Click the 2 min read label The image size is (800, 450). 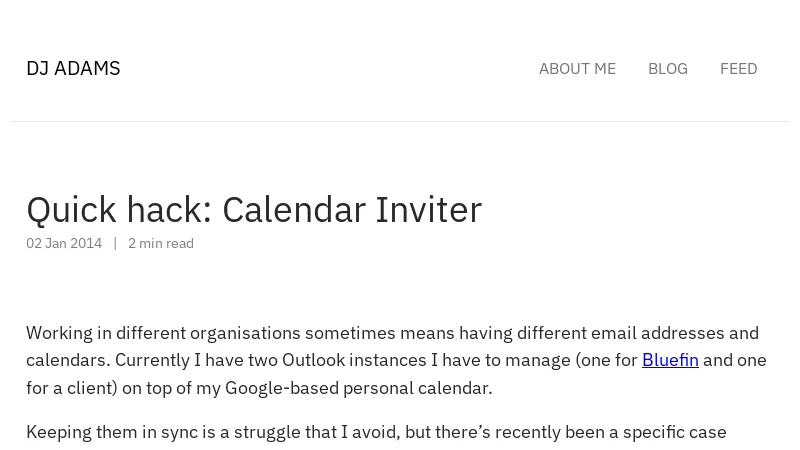click(x=161, y=243)
